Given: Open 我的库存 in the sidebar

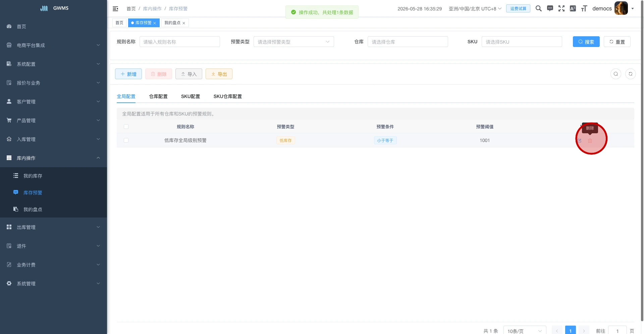Looking at the screenshot, I should point(53,176).
